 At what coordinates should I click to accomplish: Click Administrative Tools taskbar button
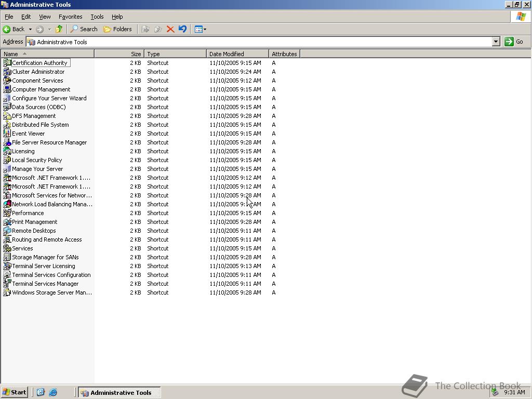click(119, 393)
